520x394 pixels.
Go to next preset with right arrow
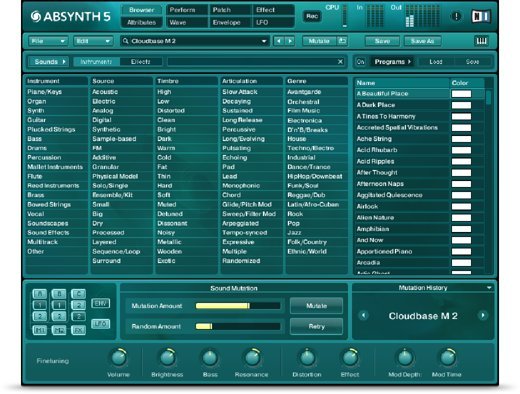(x=290, y=41)
